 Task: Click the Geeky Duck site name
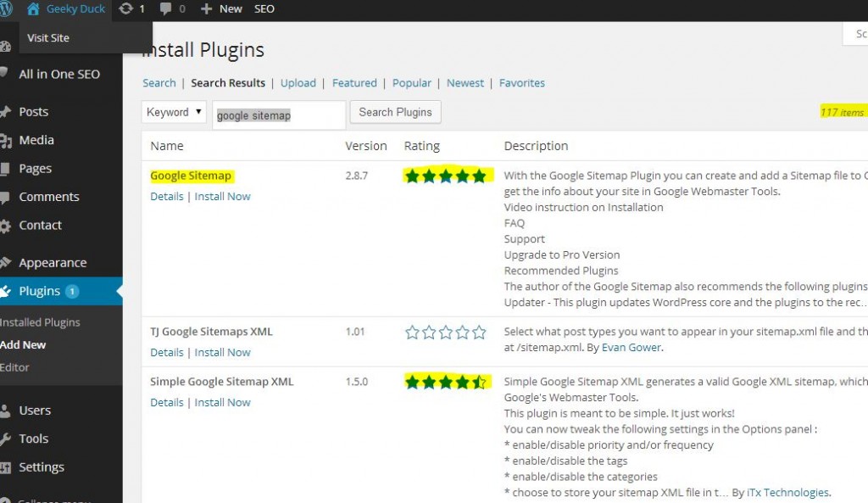(75, 8)
